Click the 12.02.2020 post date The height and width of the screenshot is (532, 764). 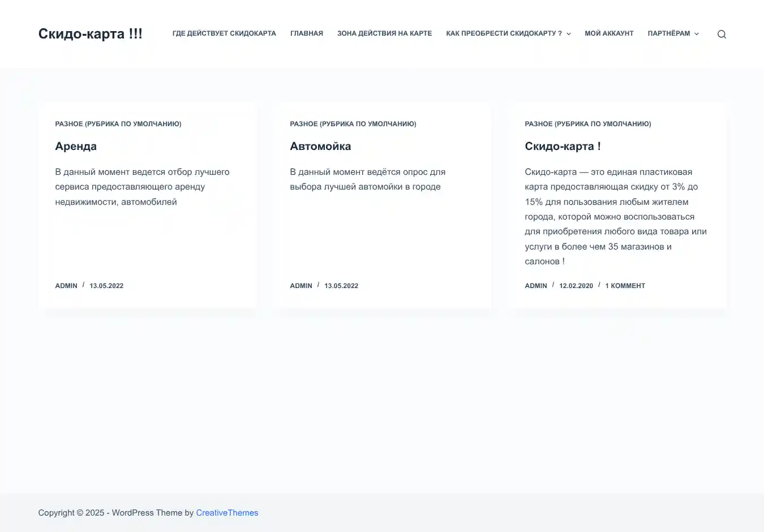pos(576,286)
